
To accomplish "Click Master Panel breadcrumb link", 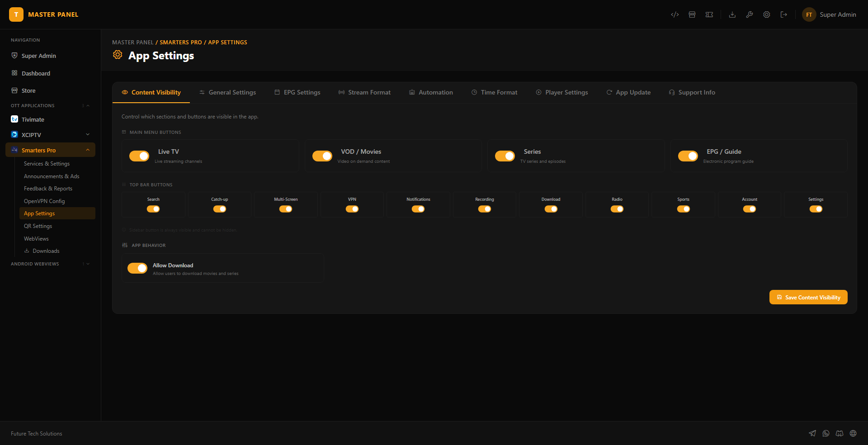I will click(x=133, y=42).
